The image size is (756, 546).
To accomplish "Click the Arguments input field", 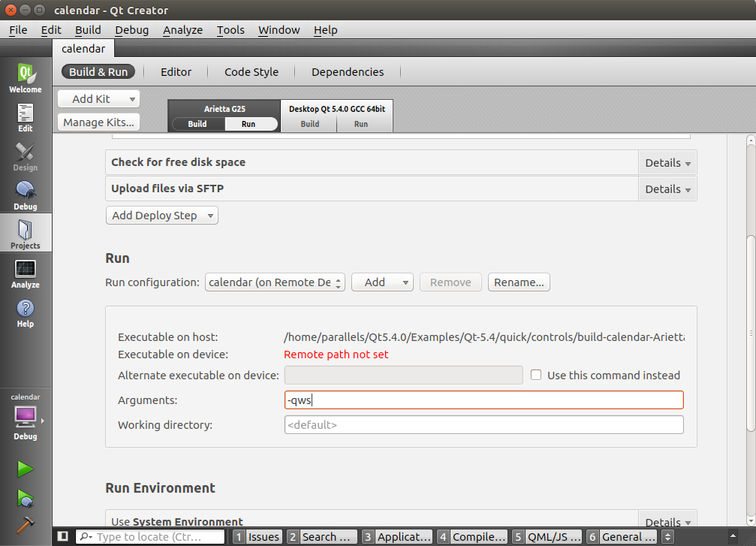I will tap(484, 400).
